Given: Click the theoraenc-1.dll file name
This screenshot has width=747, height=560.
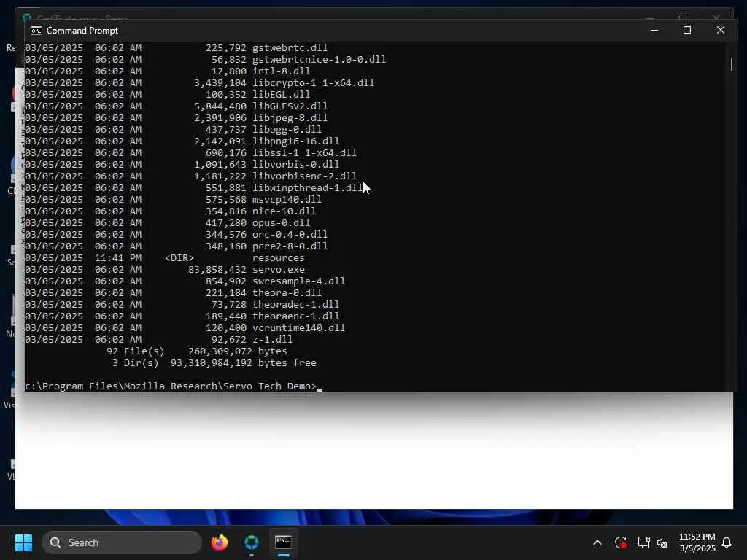Looking at the screenshot, I should click(296, 316).
